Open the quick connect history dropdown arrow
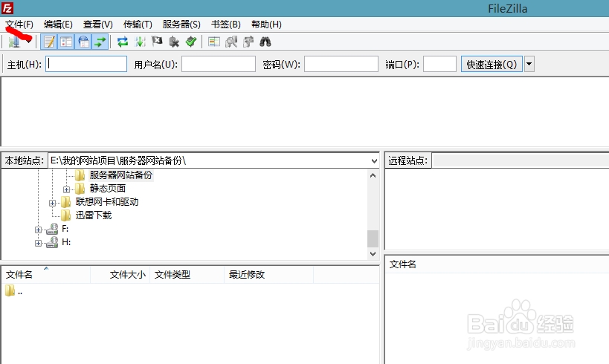Screen dimensions: 609x364 pyautogui.click(x=529, y=64)
